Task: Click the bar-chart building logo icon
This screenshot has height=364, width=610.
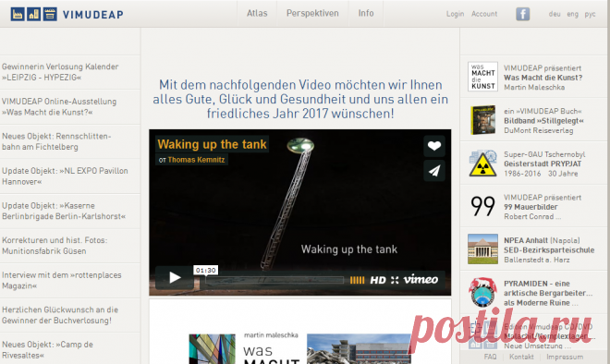Action: coord(34,15)
